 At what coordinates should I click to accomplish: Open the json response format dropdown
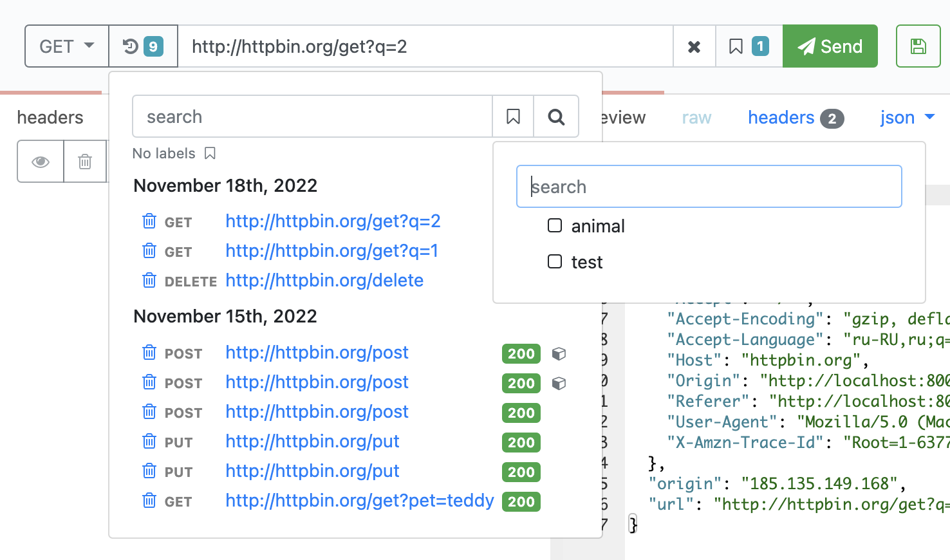coord(907,117)
